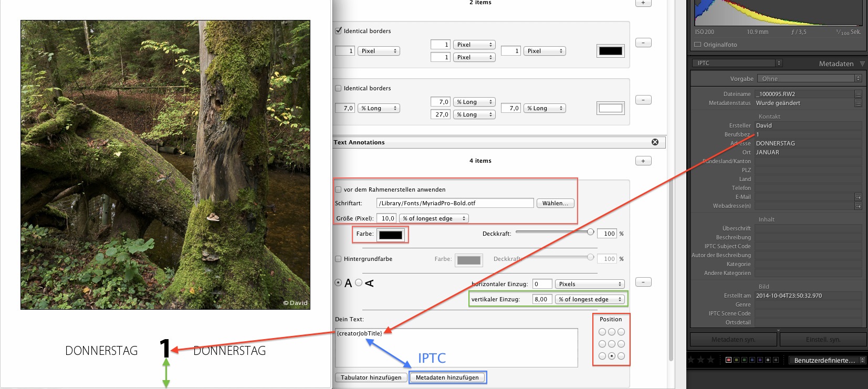This screenshot has height=389, width=868.
Task: Click the Größe 10,0 input field
Action: click(386, 218)
